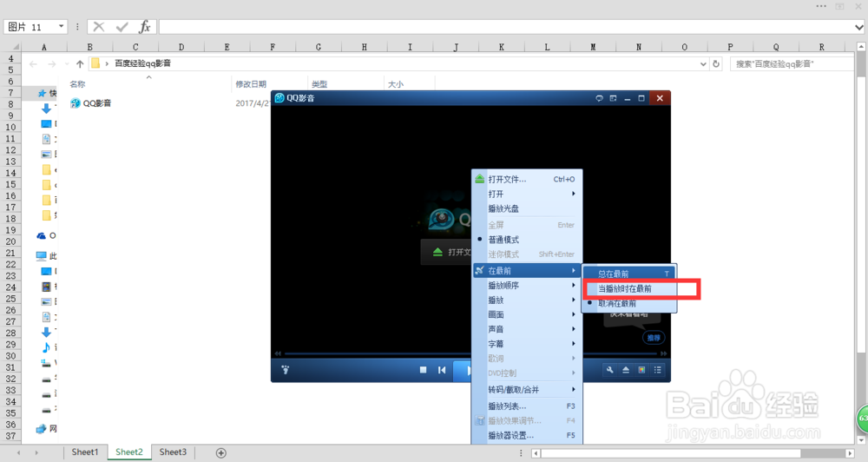Click the 推荐 button in the player
Viewport: 868px width, 462px height.
click(x=654, y=337)
